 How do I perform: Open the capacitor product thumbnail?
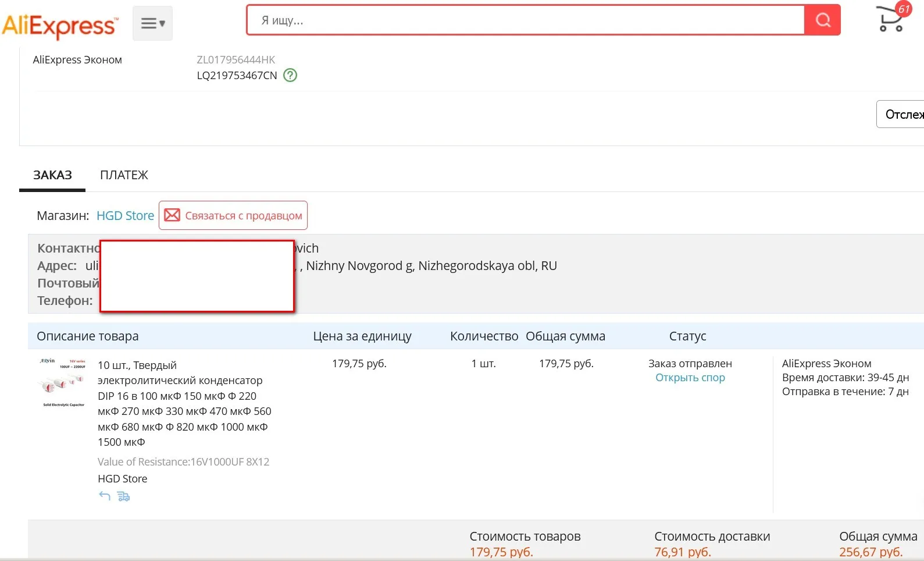tap(63, 382)
